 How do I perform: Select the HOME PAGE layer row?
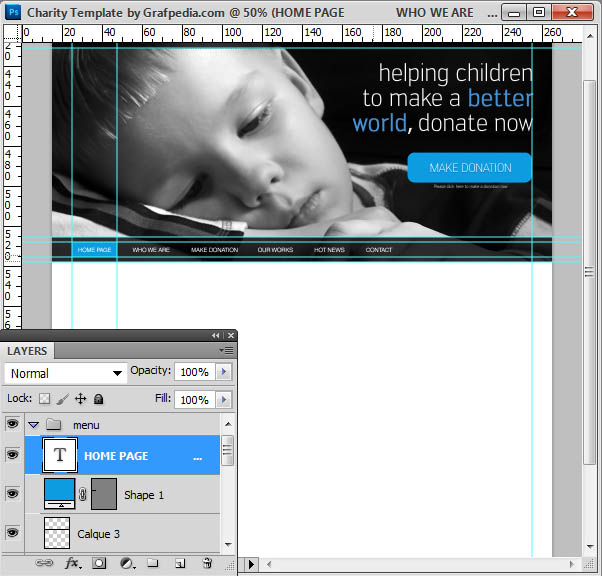point(122,455)
